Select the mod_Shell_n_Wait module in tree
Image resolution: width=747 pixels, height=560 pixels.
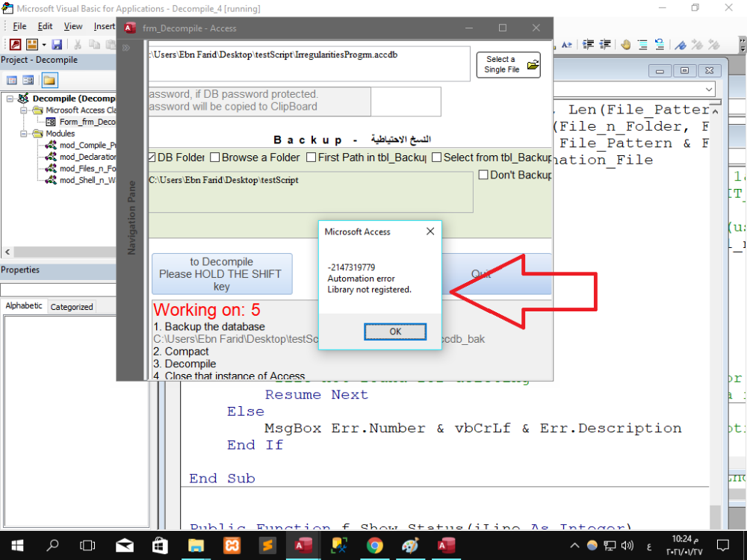point(81,180)
